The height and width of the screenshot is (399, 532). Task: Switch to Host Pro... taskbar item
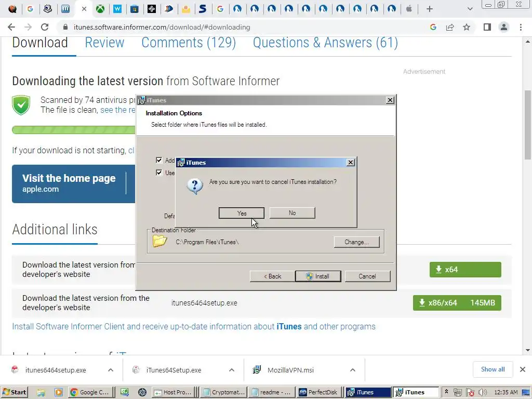173,392
